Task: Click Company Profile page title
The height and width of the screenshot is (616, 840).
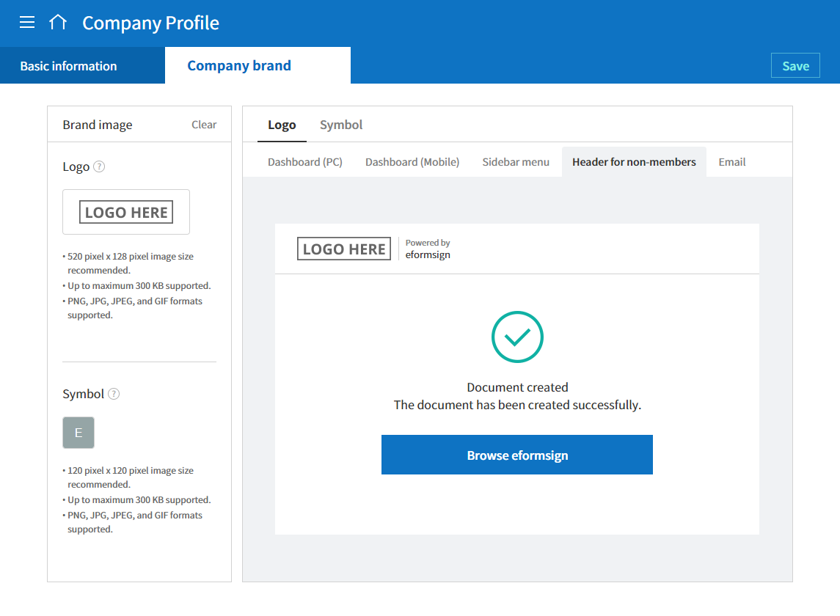Action: tap(150, 23)
